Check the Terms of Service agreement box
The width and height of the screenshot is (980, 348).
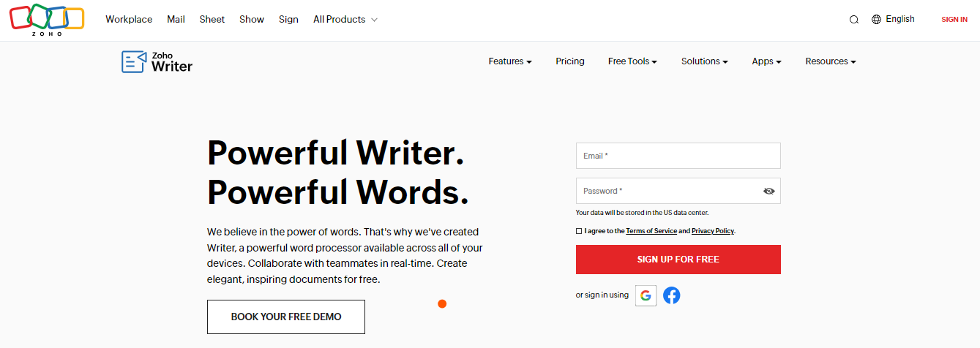(579, 231)
